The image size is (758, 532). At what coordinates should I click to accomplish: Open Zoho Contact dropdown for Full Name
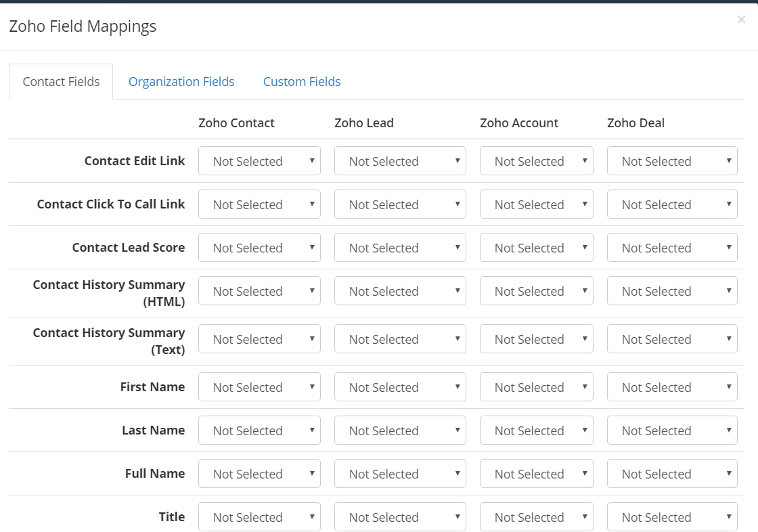coord(260,474)
